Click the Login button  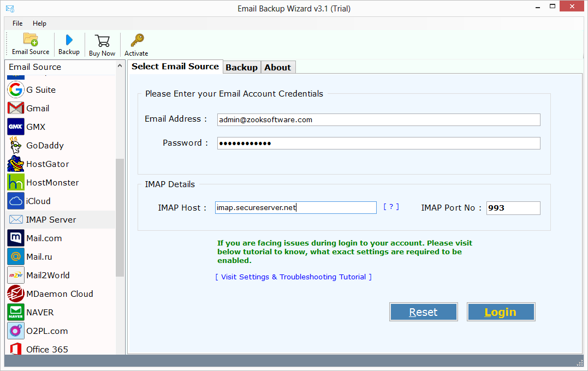point(501,312)
